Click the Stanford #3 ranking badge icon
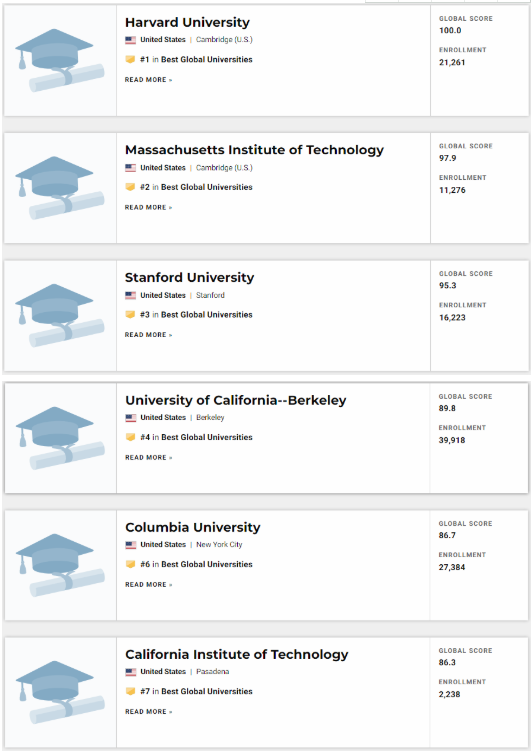Image resolution: width=532 pixels, height=755 pixels. tap(130, 314)
